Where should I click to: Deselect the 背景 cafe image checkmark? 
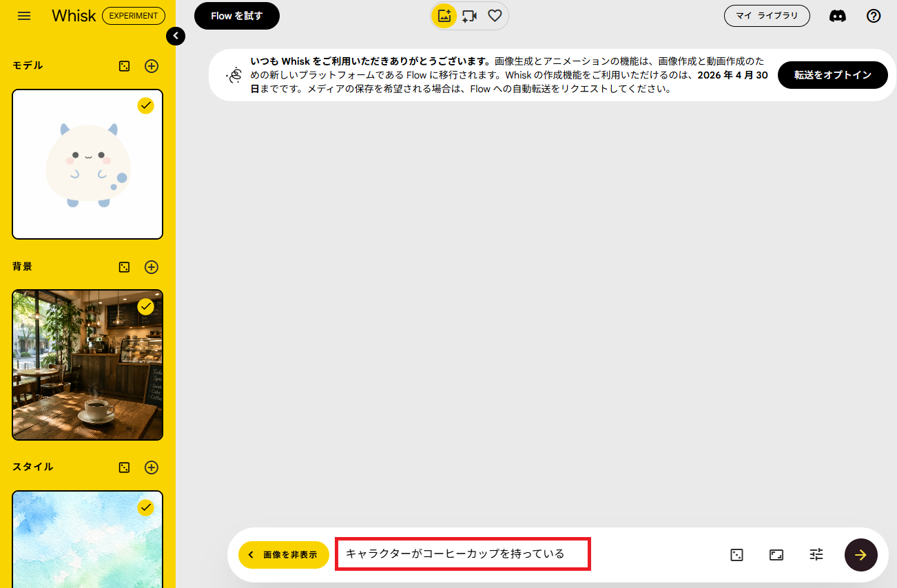(x=145, y=306)
